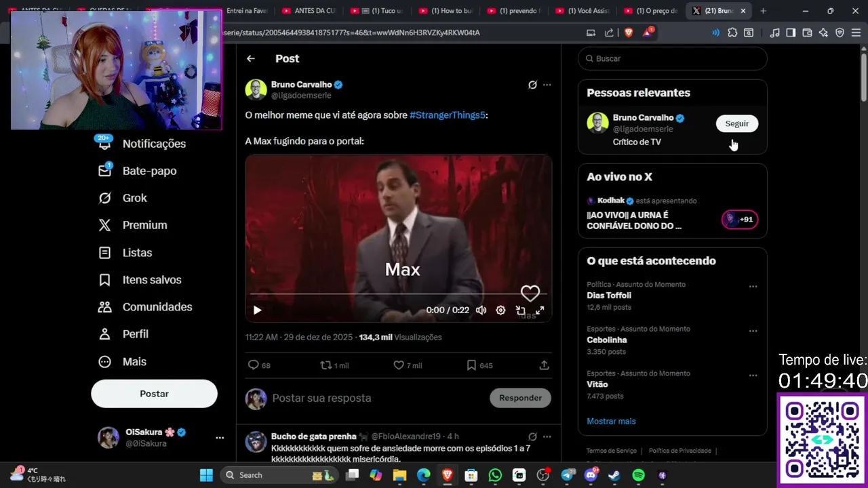The image size is (868, 488).
Task: Open more options for Vitão trend
Action: [x=753, y=375]
